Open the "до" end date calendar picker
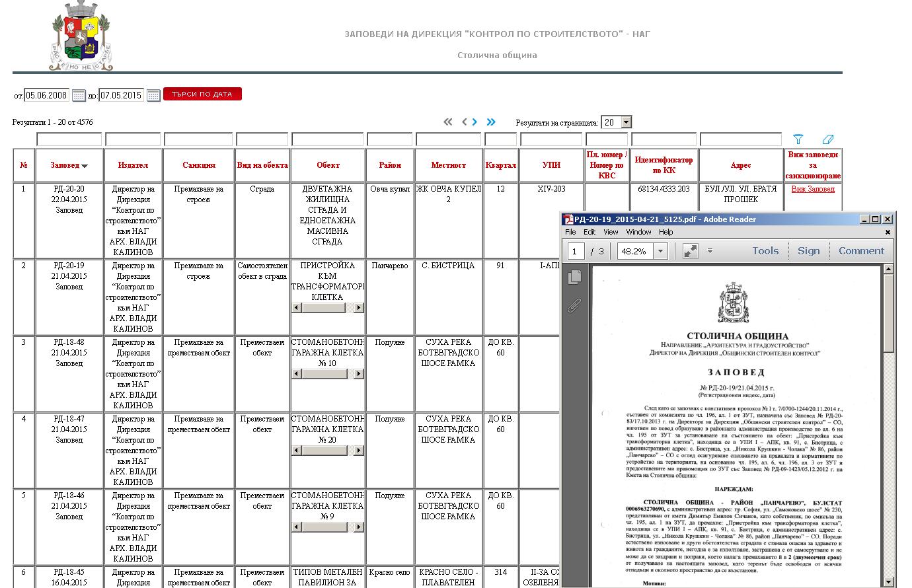This screenshot has width=912, height=588. coord(153,95)
